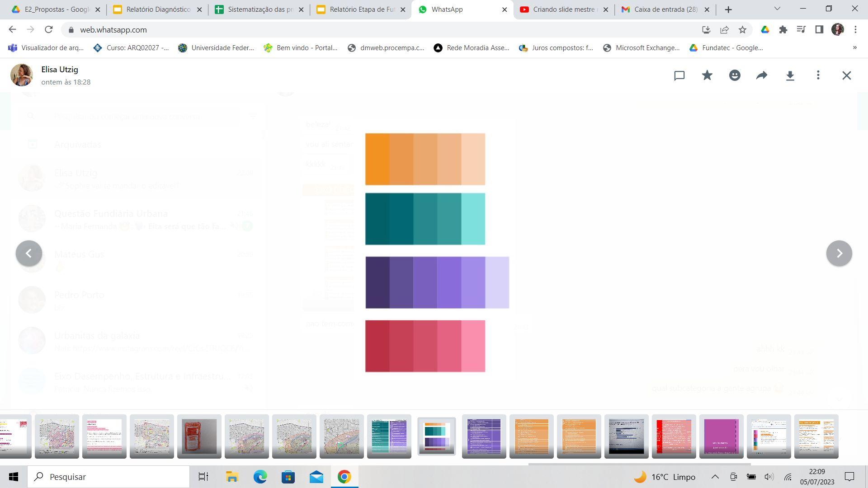Bookmark this page with the star

742,30
